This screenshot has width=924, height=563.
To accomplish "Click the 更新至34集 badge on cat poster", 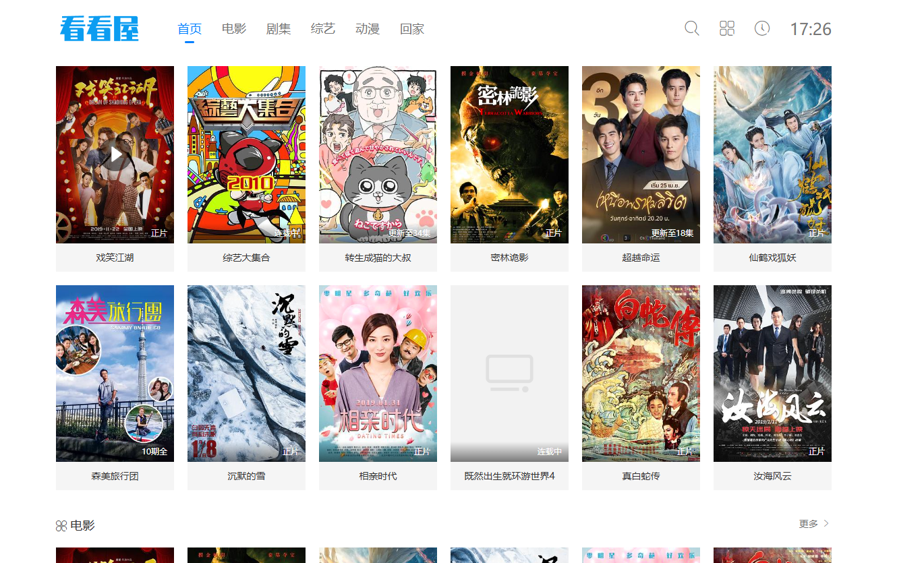I will 409,233.
